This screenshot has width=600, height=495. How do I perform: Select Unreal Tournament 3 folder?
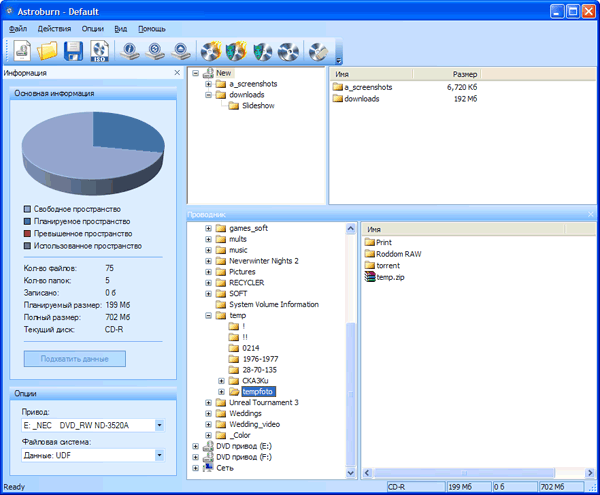click(264, 402)
